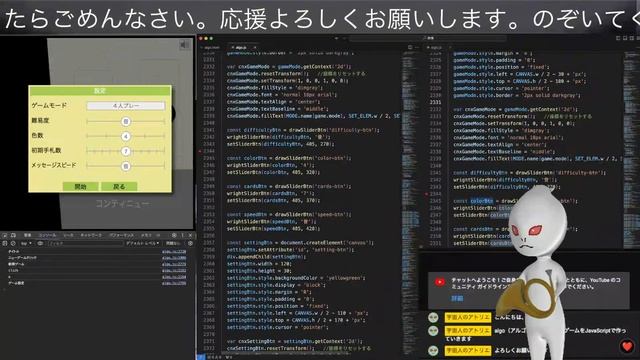
Task: Open the top context dropdown in the console
Action: pos(26,243)
